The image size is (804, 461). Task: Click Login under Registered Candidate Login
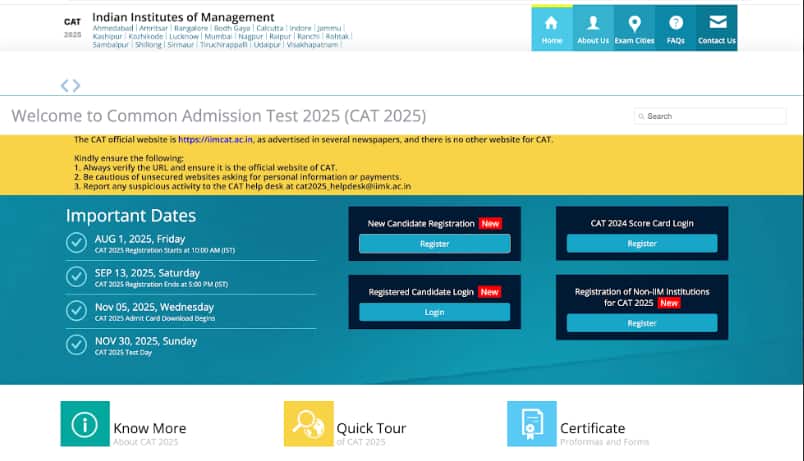[x=435, y=312]
